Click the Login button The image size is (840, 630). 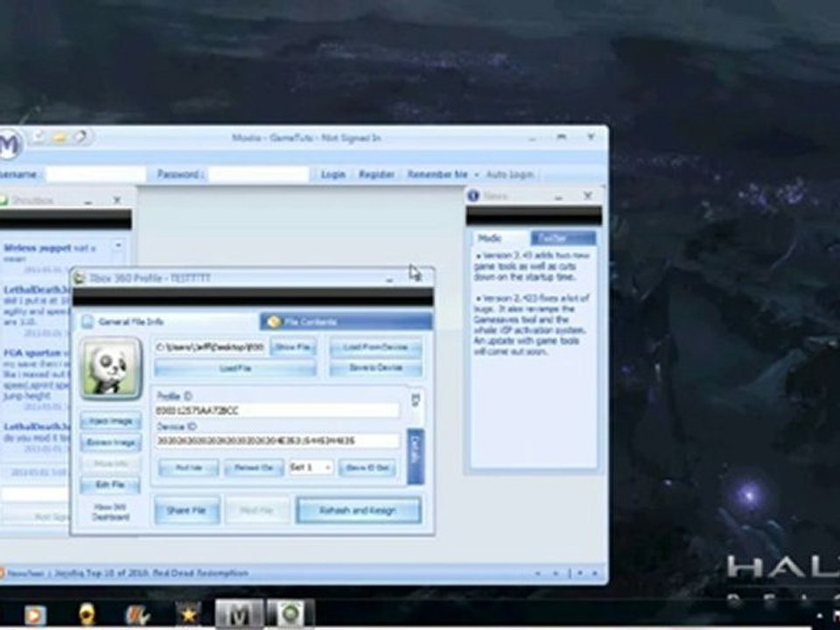(x=332, y=175)
